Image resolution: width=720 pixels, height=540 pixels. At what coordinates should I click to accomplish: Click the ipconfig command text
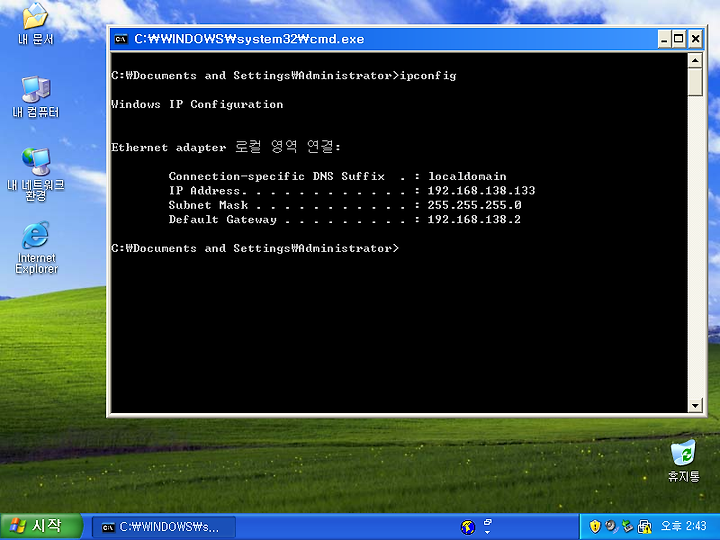pyautogui.click(x=428, y=75)
